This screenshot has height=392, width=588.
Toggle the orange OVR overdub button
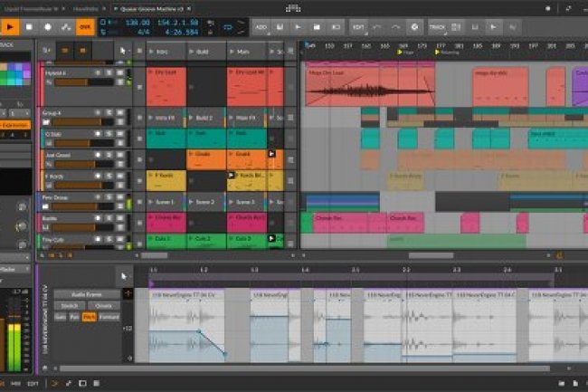pos(84,27)
